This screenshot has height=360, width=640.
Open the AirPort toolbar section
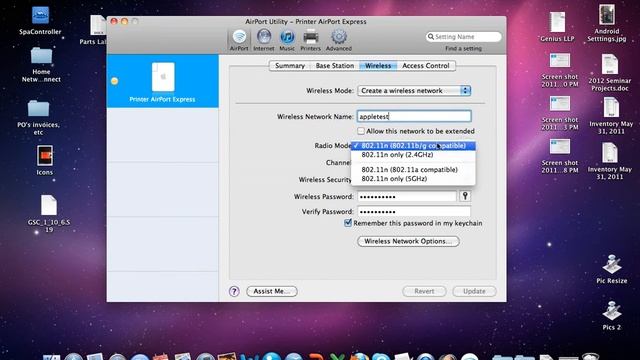(x=239, y=40)
